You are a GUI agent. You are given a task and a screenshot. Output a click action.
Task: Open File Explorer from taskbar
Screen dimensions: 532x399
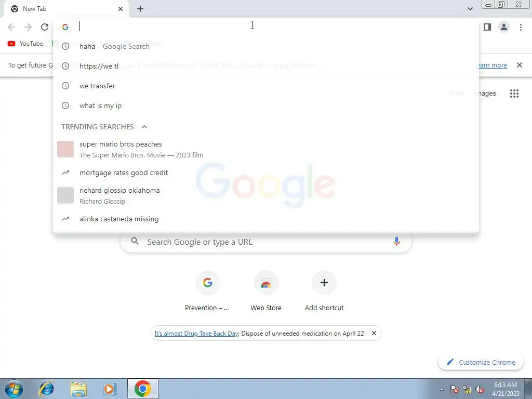(x=78, y=389)
